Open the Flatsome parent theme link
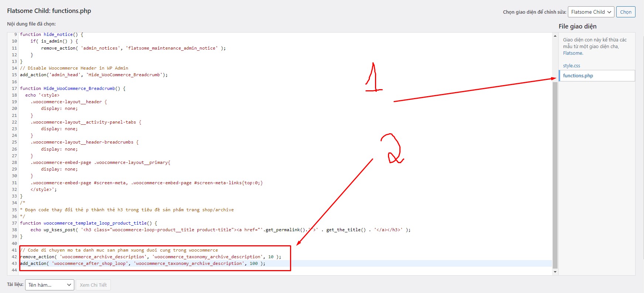Screen dimensions: 644x293 (573, 53)
